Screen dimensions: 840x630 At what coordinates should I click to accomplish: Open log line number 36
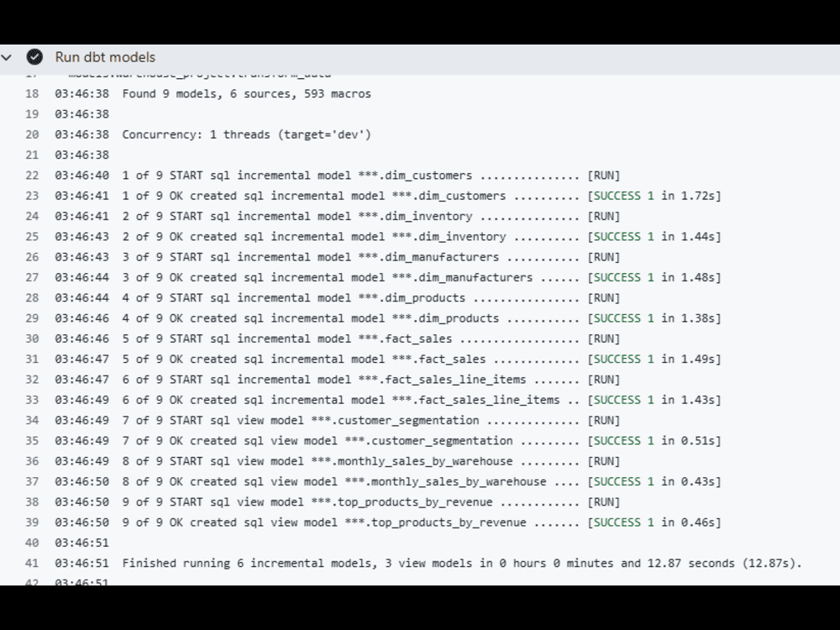pyautogui.click(x=32, y=461)
